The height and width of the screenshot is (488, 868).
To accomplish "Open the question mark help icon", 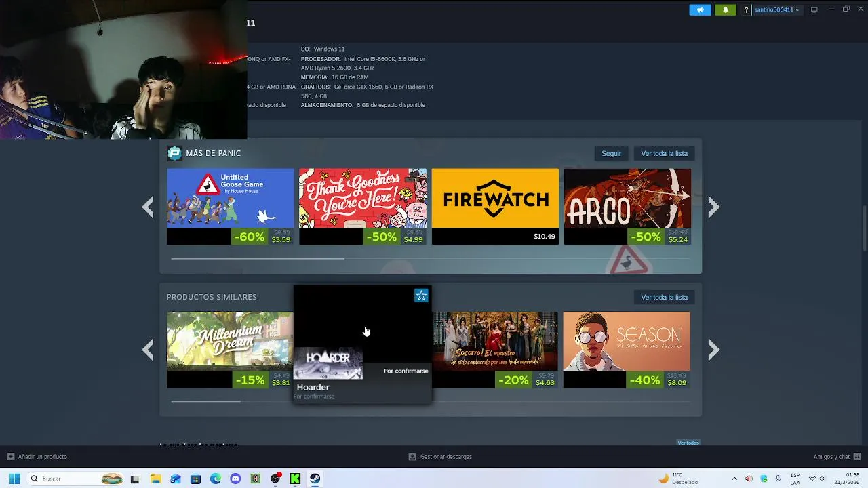I will 746,9.
